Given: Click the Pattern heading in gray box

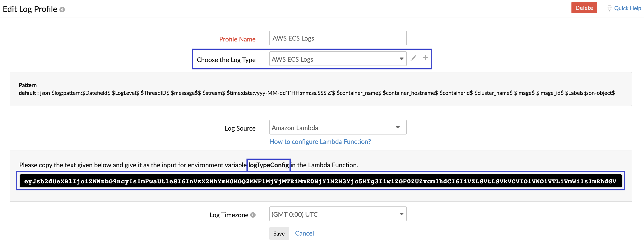Looking at the screenshot, I should 27,85.
